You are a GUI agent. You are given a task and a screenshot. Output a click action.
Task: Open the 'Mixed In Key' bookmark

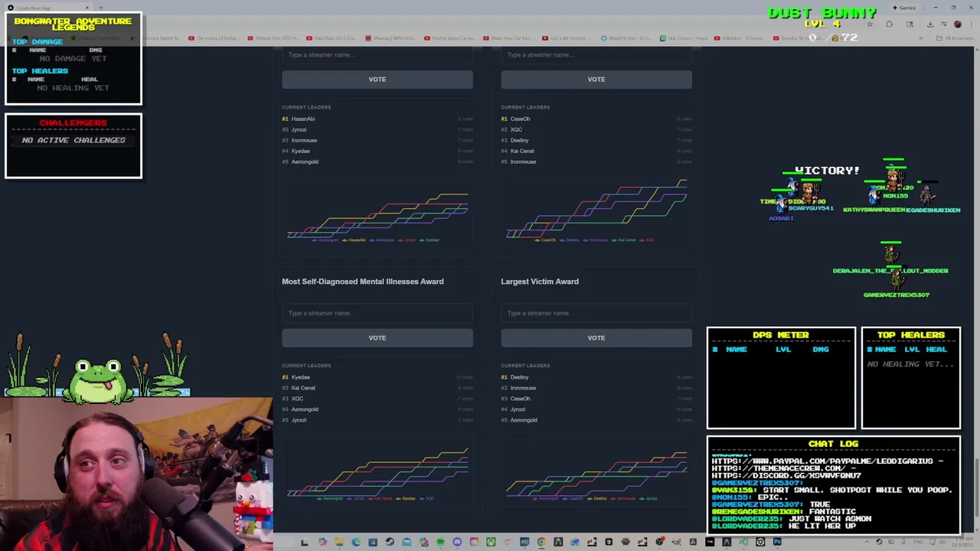(x=626, y=37)
